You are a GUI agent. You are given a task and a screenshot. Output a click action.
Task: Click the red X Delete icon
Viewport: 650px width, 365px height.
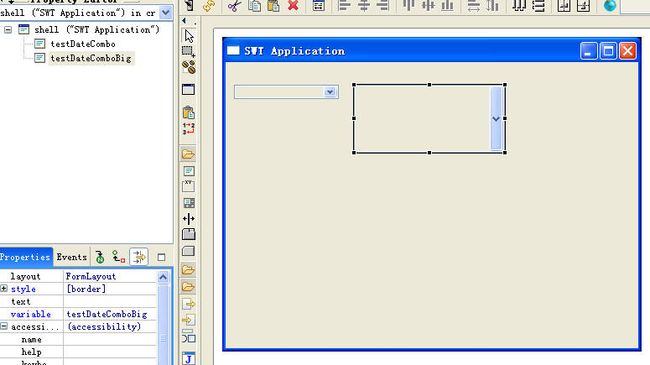click(x=293, y=6)
